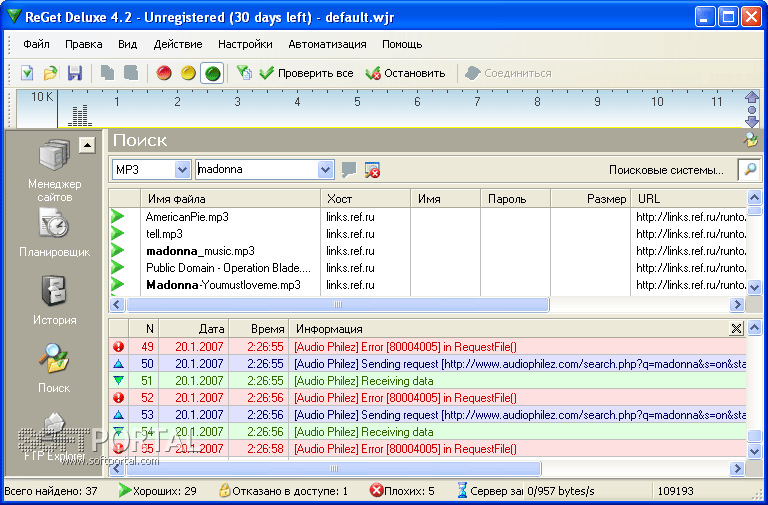Select tell.mp3 result row
The width and height of the screenshot is (768, 505).
(428, 234)
